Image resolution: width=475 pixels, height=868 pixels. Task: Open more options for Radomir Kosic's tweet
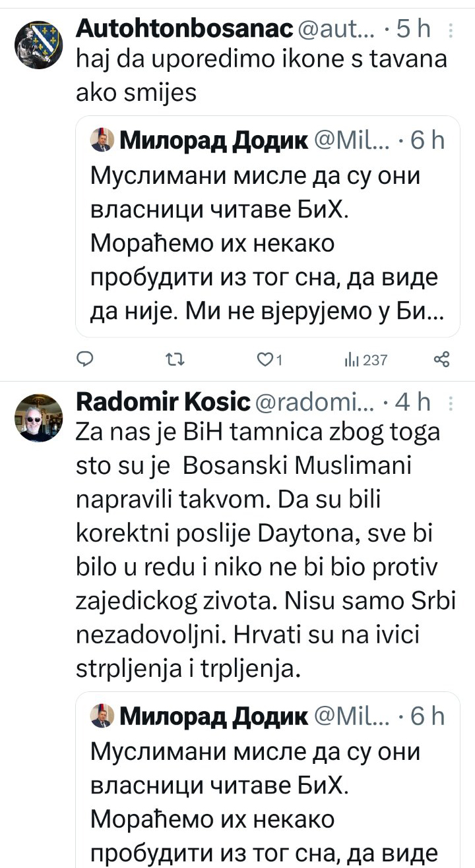[451, 401]
